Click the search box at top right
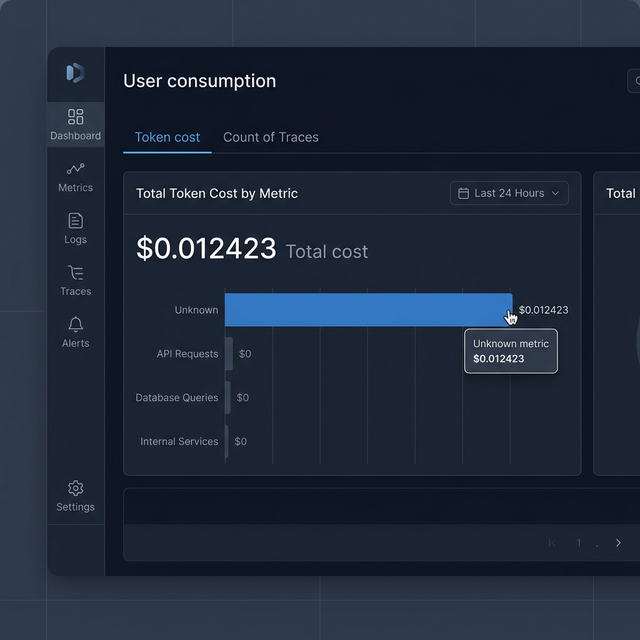The height and width of the screenshot is (640, 640). (x=633, y=81)
